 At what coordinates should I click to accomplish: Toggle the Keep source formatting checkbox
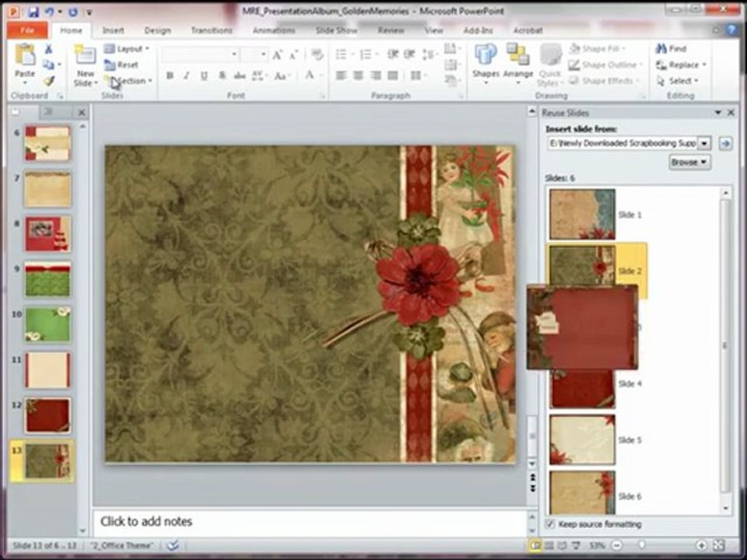pyautogui.click(x=551, y=524)
